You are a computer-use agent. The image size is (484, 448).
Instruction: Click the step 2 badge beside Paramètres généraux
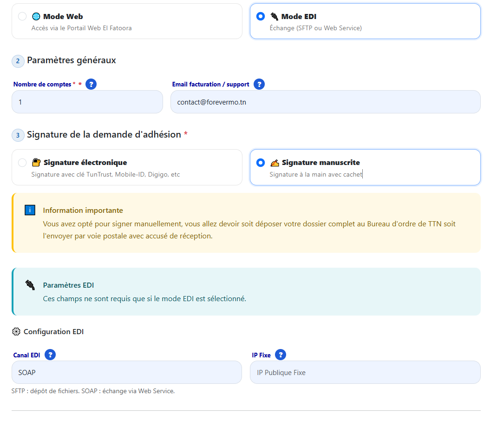click(18, 61)
